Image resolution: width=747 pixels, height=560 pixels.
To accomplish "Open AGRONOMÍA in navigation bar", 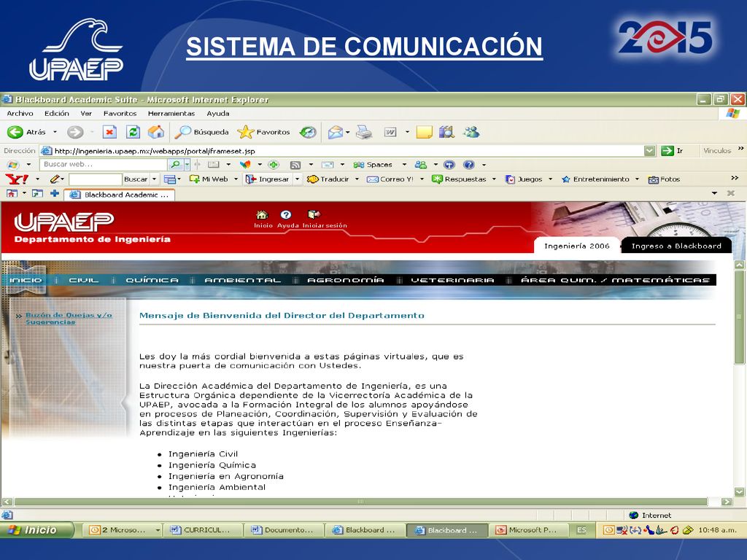I will click(x=345, y=280).
